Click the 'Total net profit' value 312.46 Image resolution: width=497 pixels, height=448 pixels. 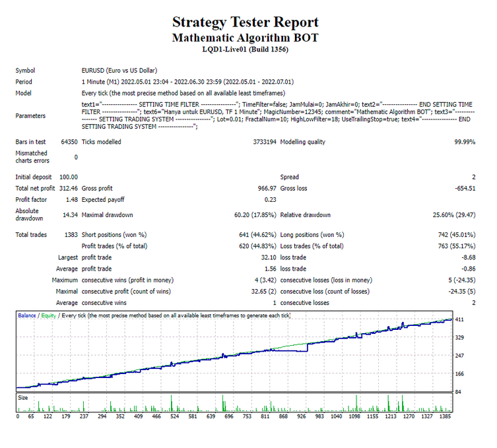click(x=69, y=188)
